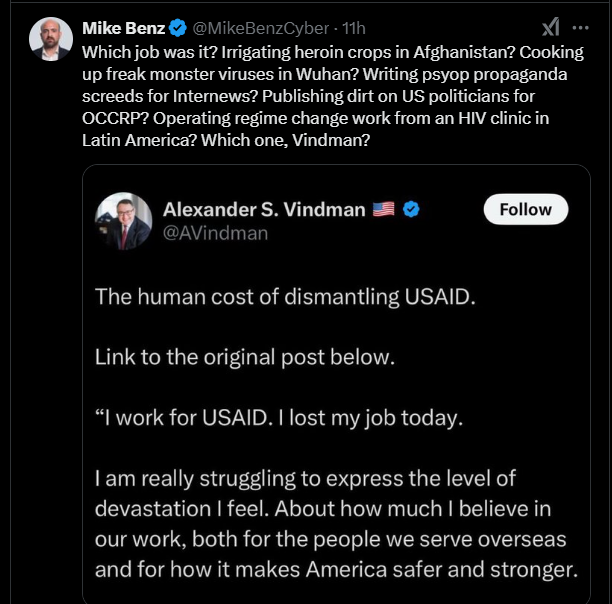
Task: Follow Alexander S. Vindman
Action: [x=526, y=209]
